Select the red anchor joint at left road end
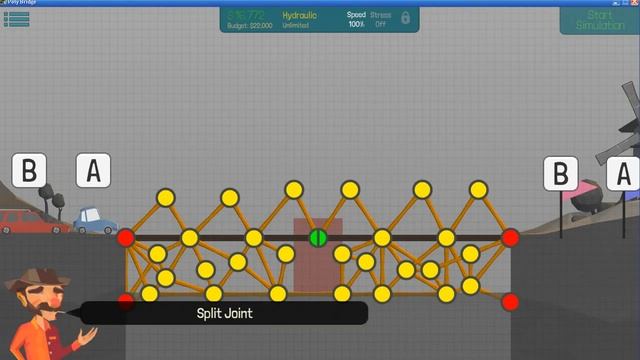Screen dimensions: 640x360 pos(126,238)
